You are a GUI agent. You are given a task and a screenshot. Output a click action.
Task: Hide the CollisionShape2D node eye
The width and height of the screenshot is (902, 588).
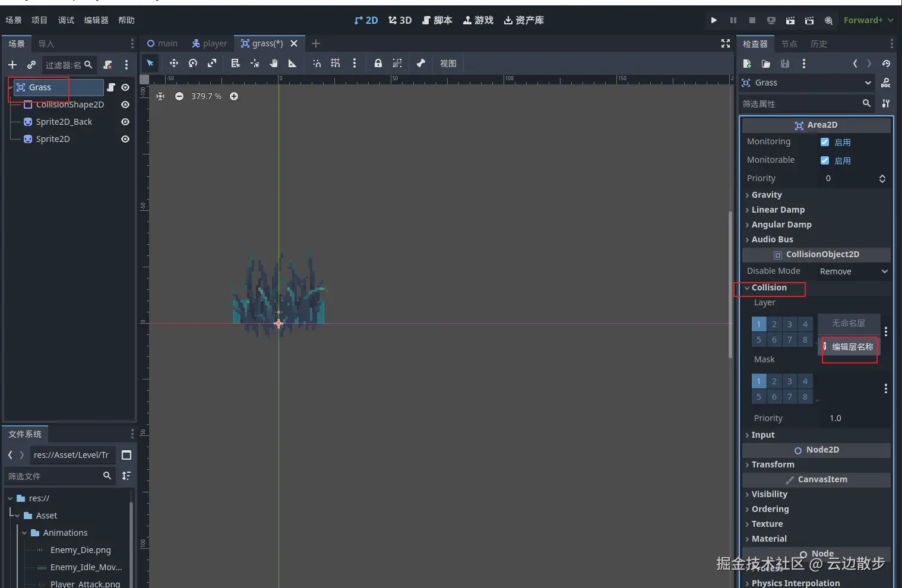click(x=125, y=105)
